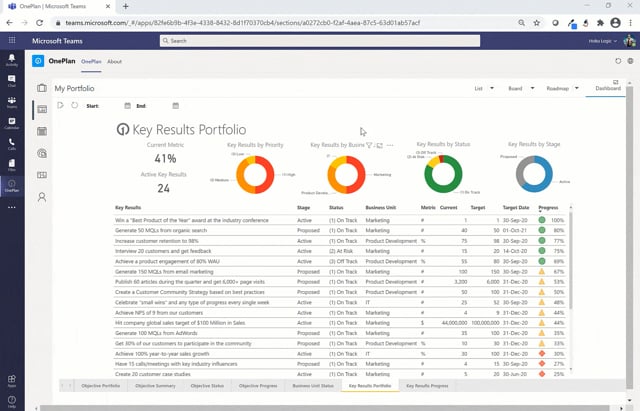This screenshot has height=411, width=640.
Task: Open Teams icon in the left rail
Action: pos(12,102)
